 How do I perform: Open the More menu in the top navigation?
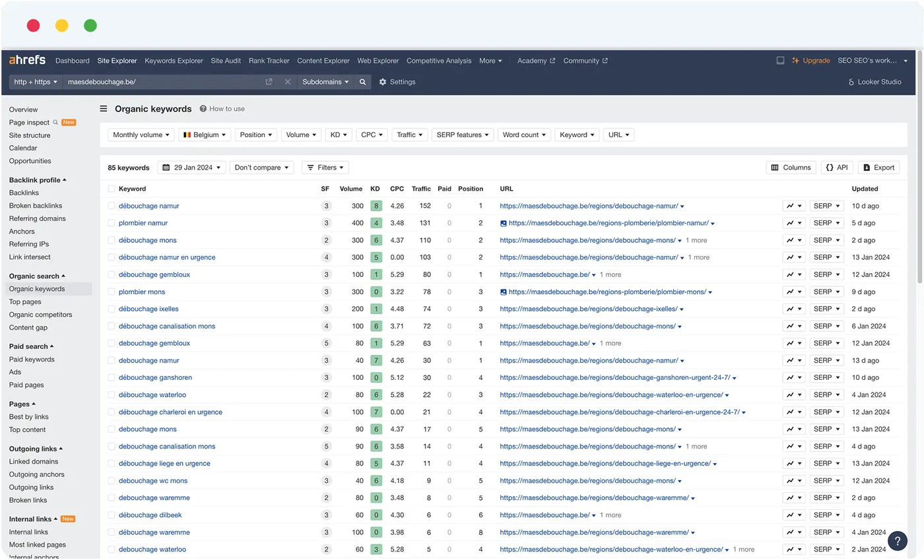point(490,61)
